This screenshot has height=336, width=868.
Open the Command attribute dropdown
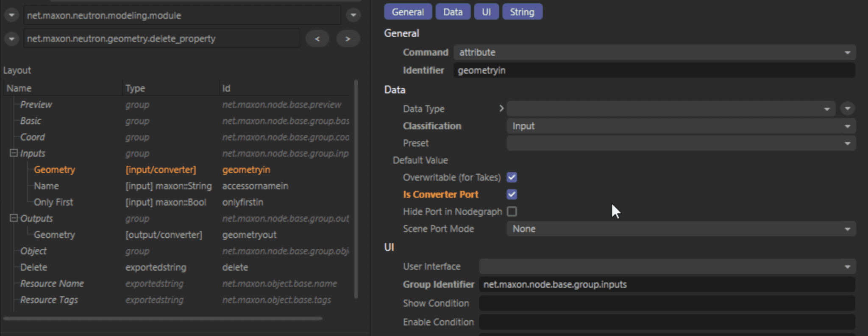coord(654,52)
